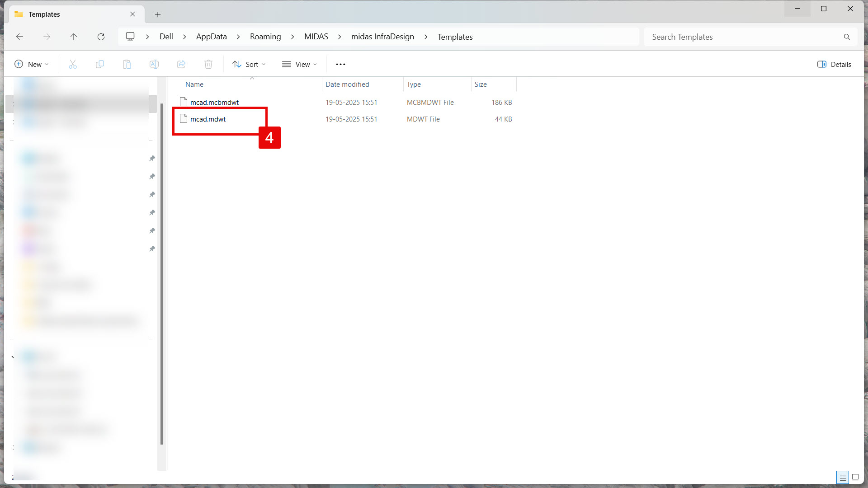Expand chevron after Roaming in breadcrumb

click(x=292, y=37)
